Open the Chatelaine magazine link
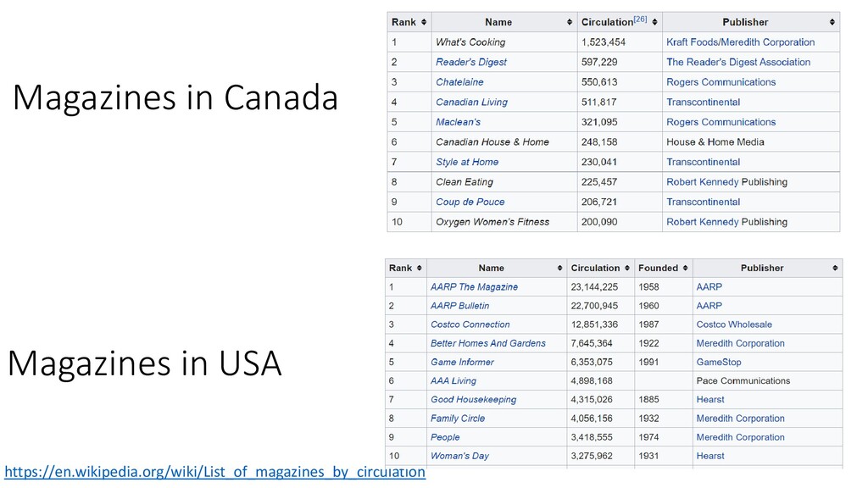The width and height of the screenshot is (868, 488). click(x=459, y=82)
